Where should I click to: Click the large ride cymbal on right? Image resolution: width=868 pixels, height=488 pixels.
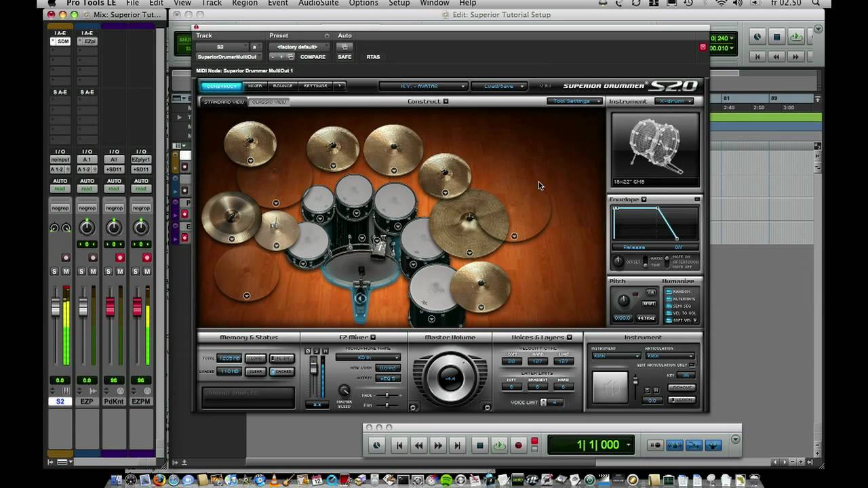pos(469,222)
